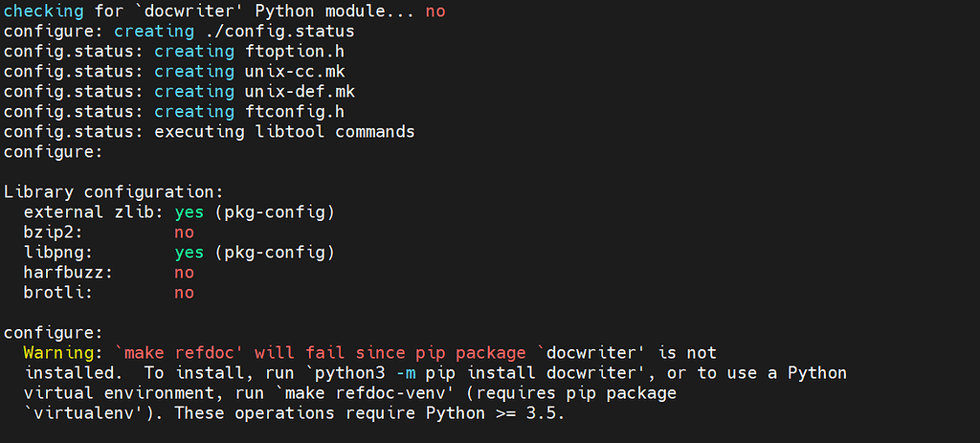Screen dimensions: 980x443
Task: Click the 'unix-def.mk' filename
Action: (x=300, y=92)
